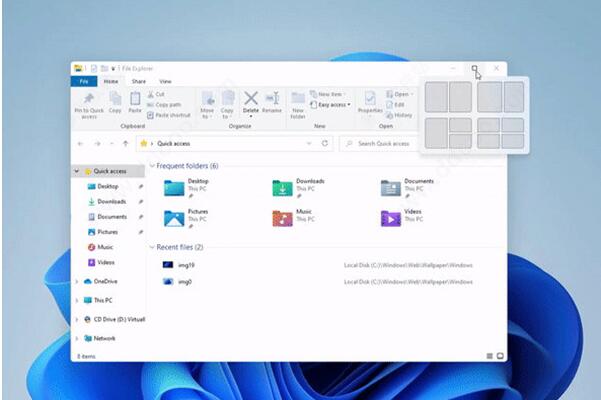Image resolution: width=601 pixels, height=400 pixels.
Task: Open address bar history dropdown
Action: coord(309,143)
